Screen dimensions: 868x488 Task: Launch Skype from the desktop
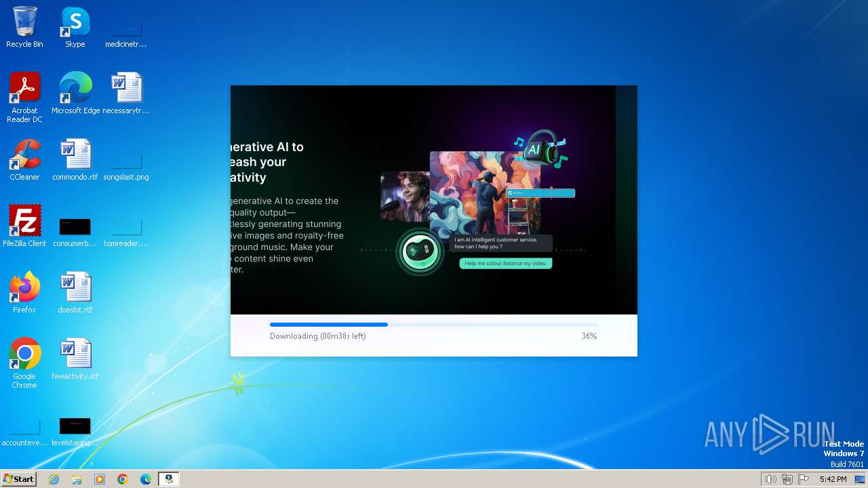pyautogui.click(x=75, y=27)
